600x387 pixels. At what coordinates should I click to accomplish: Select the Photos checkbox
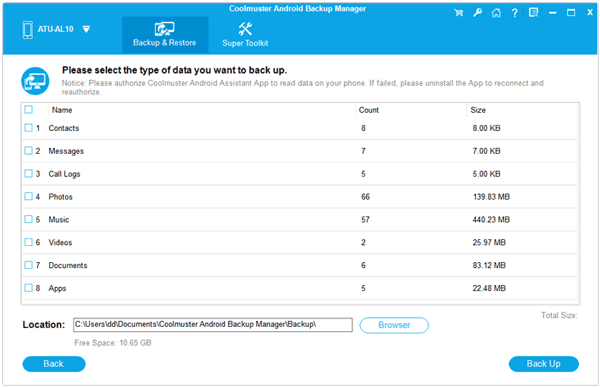click(29, 196)
